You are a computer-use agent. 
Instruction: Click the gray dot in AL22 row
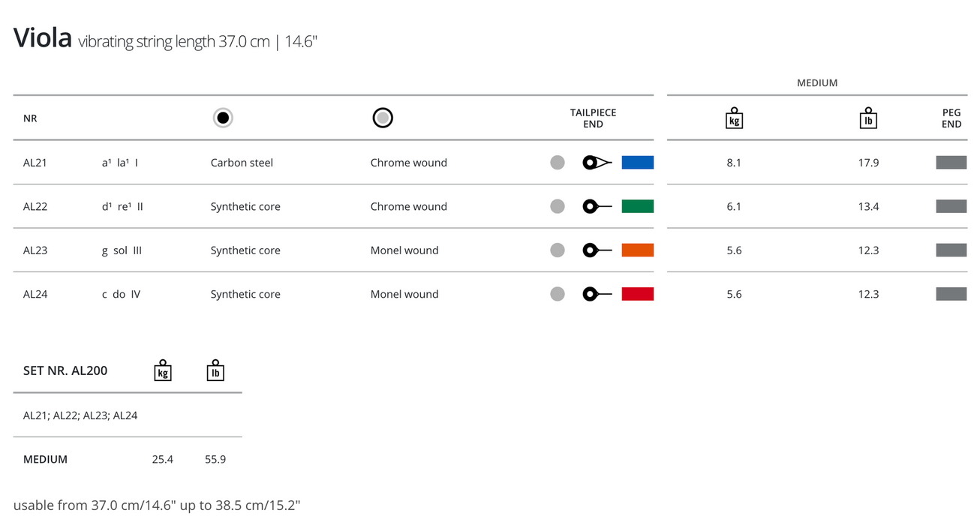pyautogui.click(x=558, y=206)
